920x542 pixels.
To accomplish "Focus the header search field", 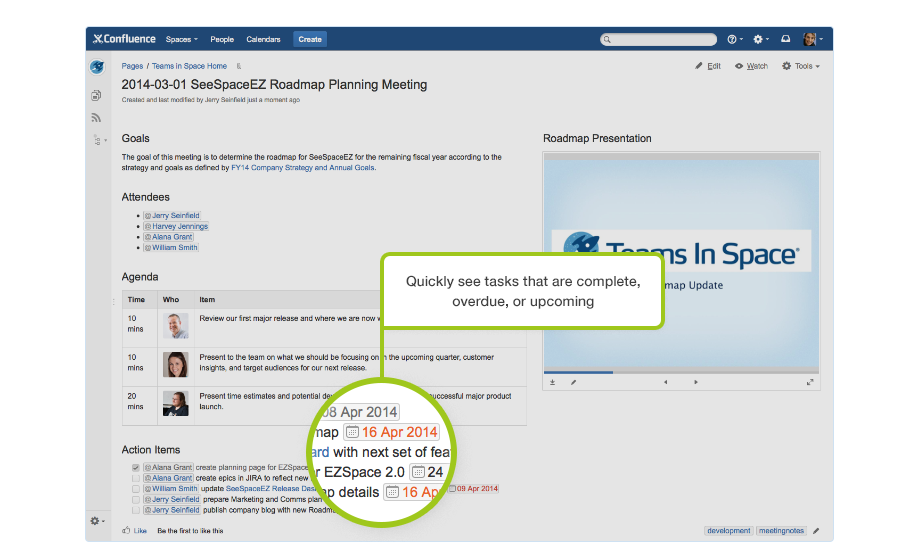I will click(x=658, y=39).
